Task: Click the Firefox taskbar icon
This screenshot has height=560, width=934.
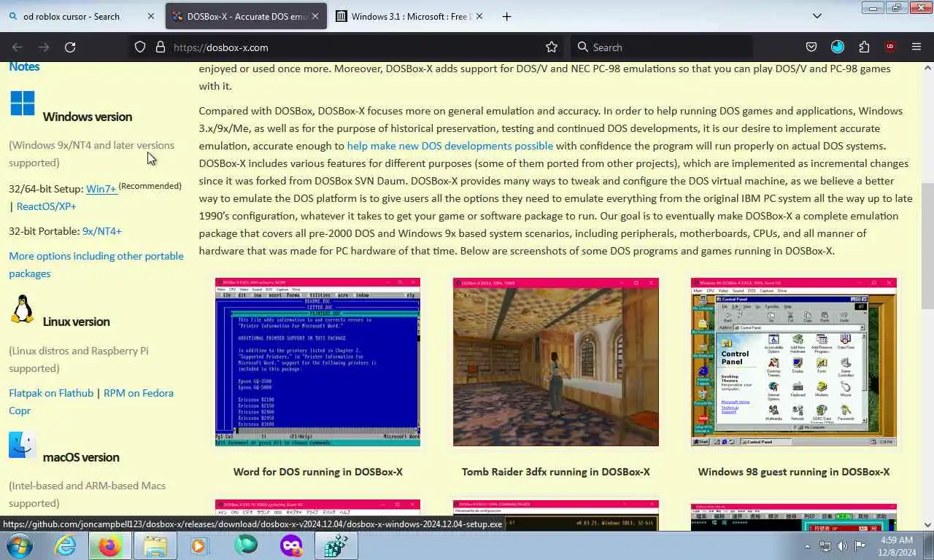Action: click(x=110, y=545)
